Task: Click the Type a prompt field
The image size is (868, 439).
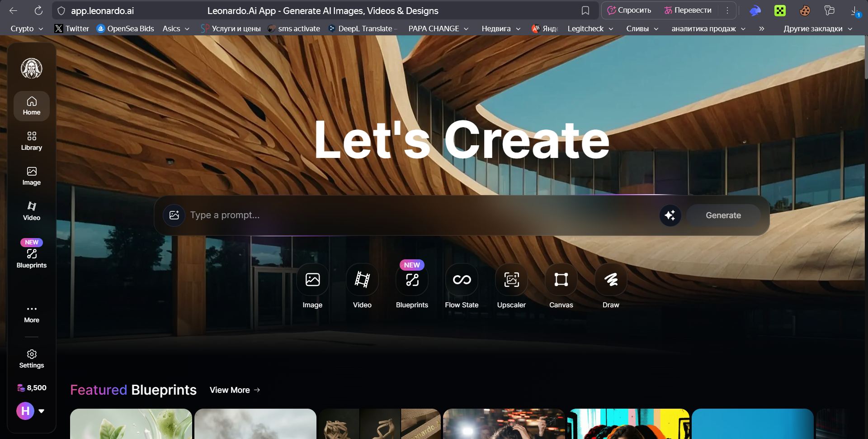Action: [x=407, y=215]
